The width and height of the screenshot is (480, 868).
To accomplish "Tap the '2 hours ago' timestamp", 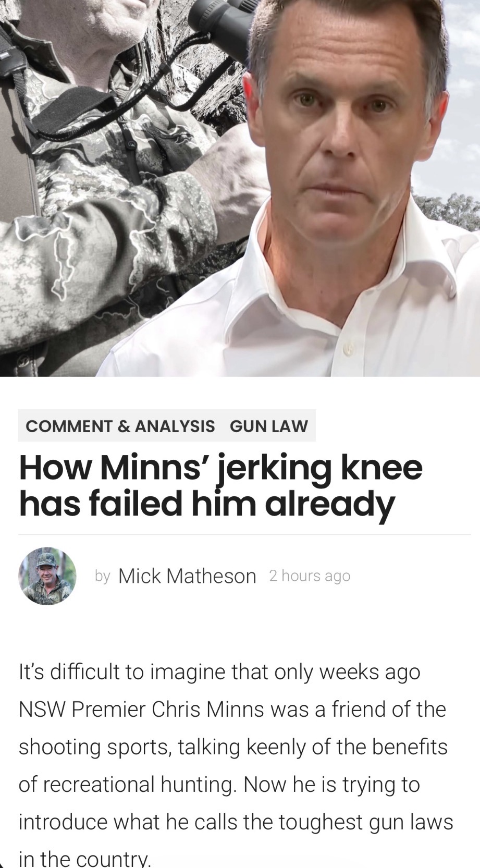I will point(310,576).
